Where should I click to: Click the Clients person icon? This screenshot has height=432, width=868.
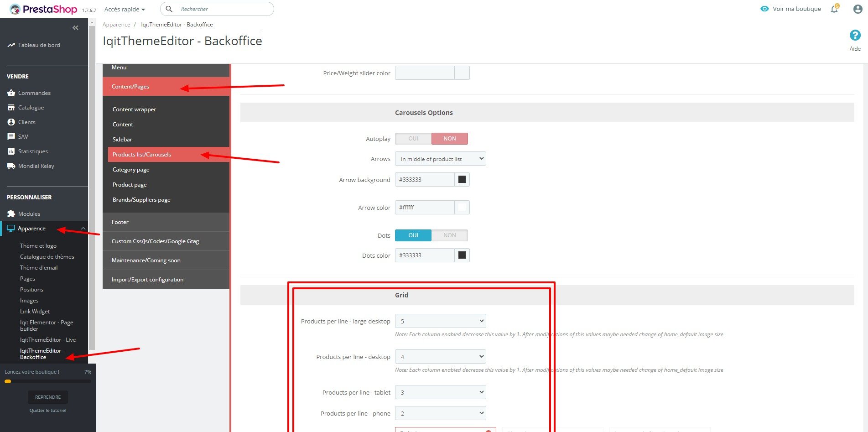[x=11, y=122]
